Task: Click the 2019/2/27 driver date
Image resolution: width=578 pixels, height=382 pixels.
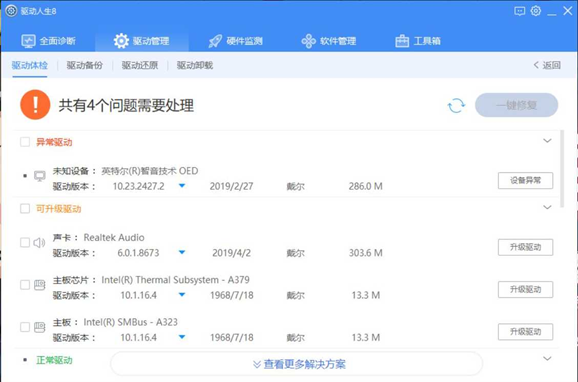Action: [x=231, y=186]
